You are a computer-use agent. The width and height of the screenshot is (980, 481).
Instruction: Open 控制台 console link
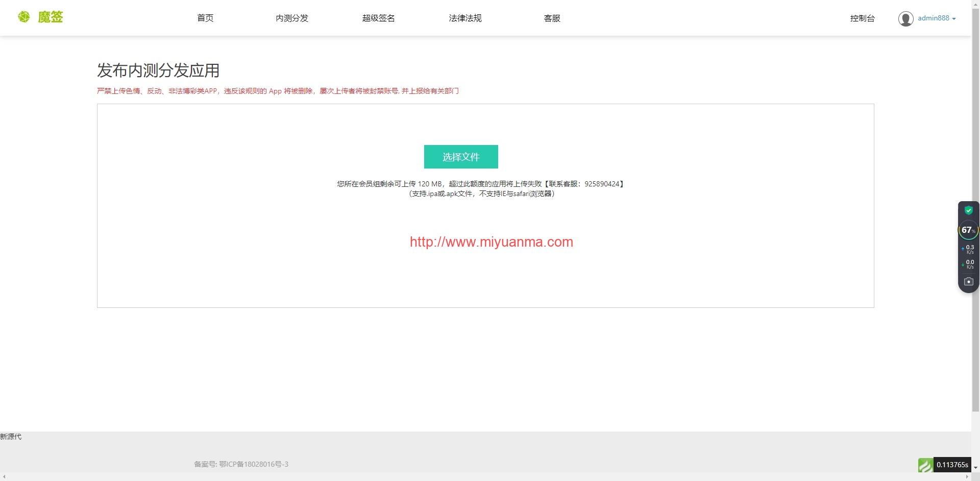[862, 18]
